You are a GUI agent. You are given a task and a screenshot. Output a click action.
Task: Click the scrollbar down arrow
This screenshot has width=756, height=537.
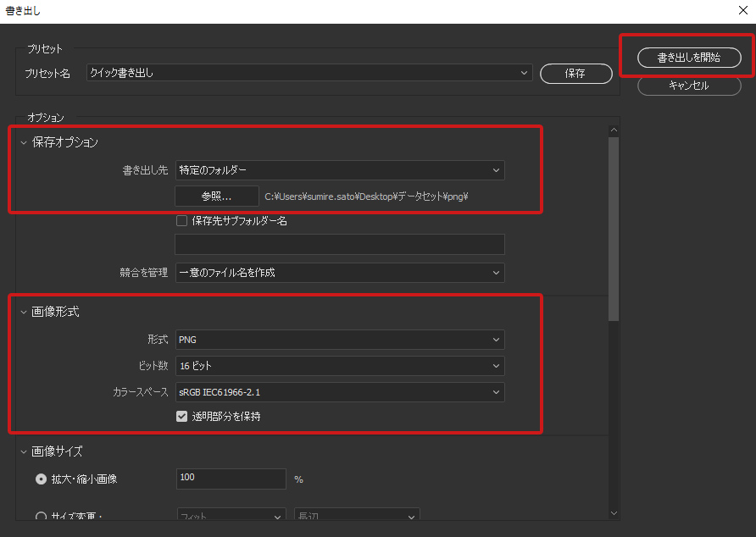tap(614, 513)
